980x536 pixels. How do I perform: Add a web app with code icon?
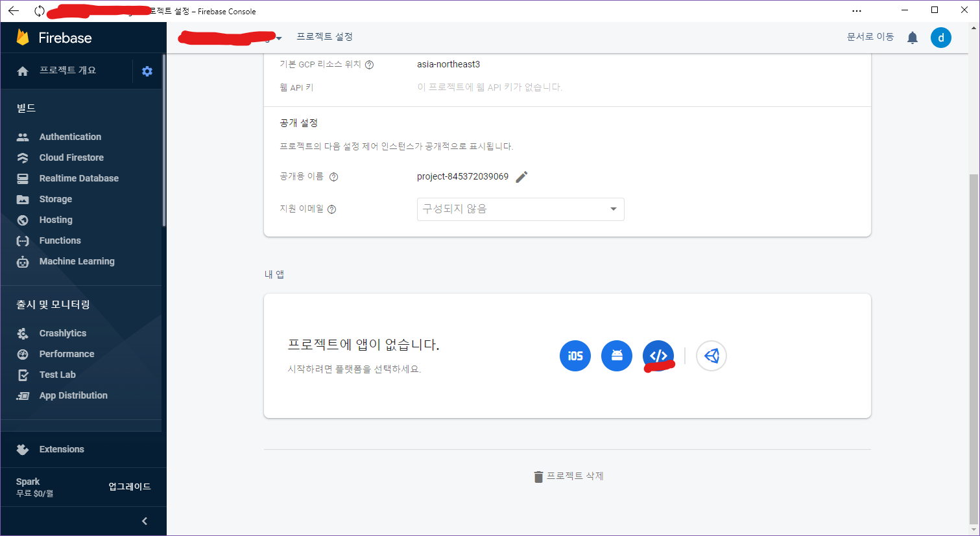tap(658, 356)
